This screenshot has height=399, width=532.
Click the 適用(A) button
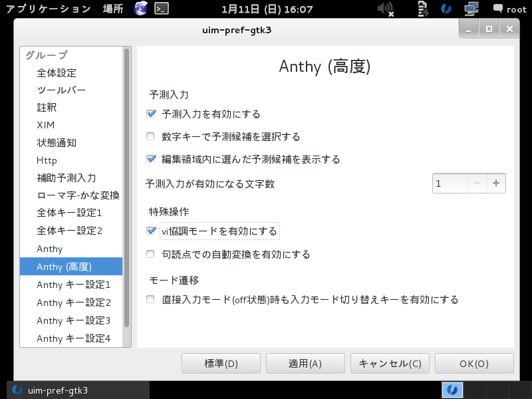305,363
